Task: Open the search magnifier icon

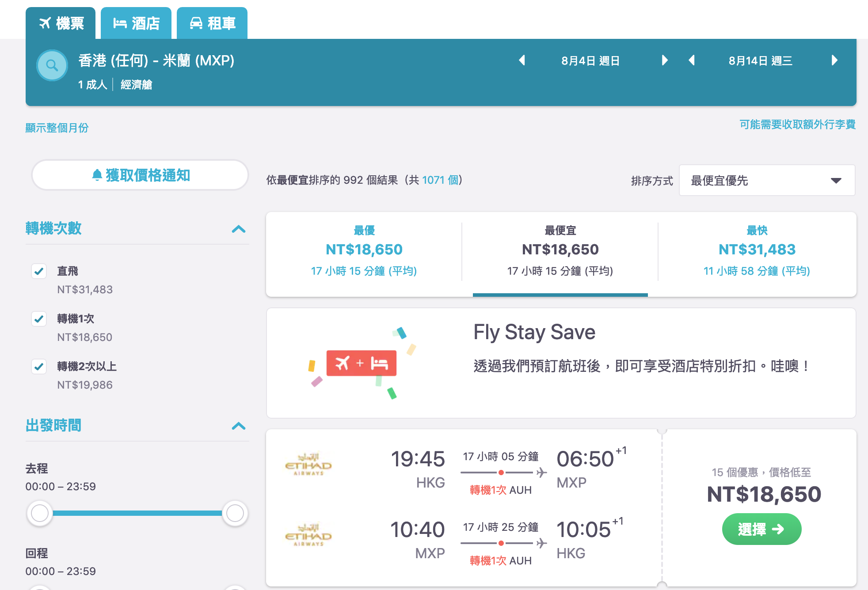Action: click(52, 65)
